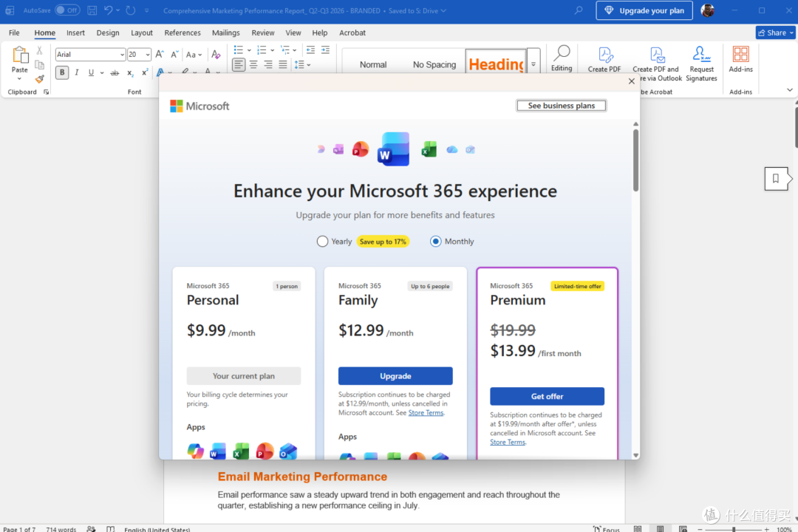The image size is (798, 532).
Task: Apply subscript formatting
Action: tap(130, 72)
